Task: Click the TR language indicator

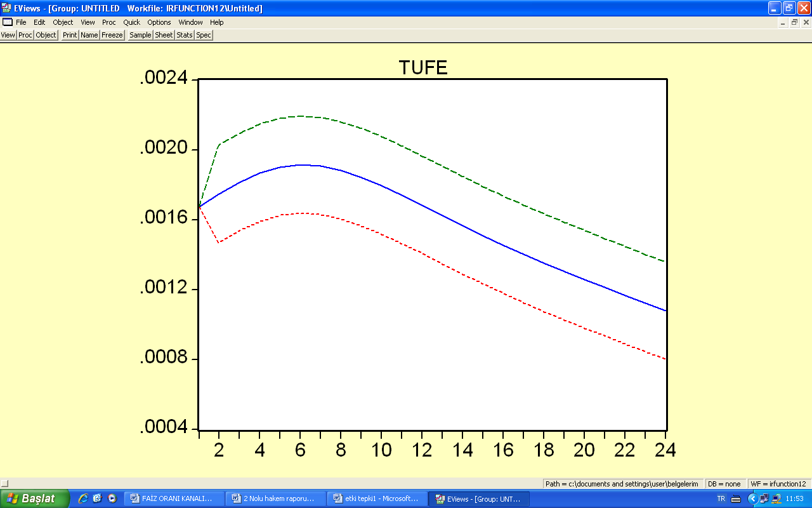Action: coord(721,498)
